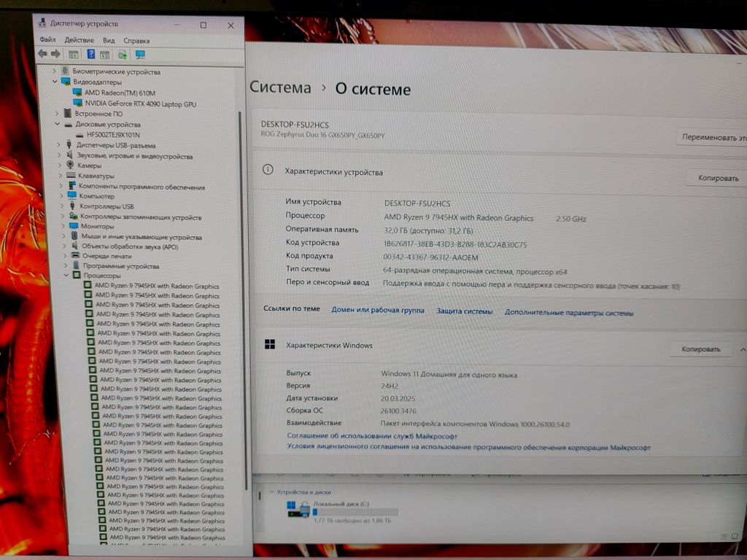The width and height of the screenshot is (747, 560).
Task: Click the ROG Zephyrus Duo 16 model text
Action: click(322, 135)
